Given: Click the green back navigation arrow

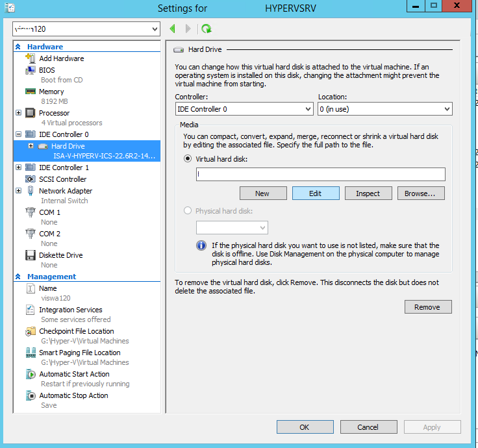Looking at the screenshot, I should (173, 29).
